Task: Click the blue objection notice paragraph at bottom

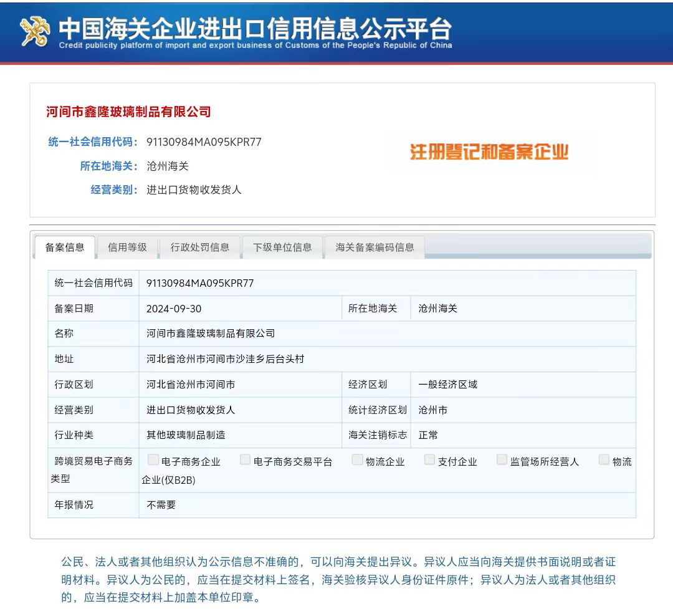Action: coord(338,580)
